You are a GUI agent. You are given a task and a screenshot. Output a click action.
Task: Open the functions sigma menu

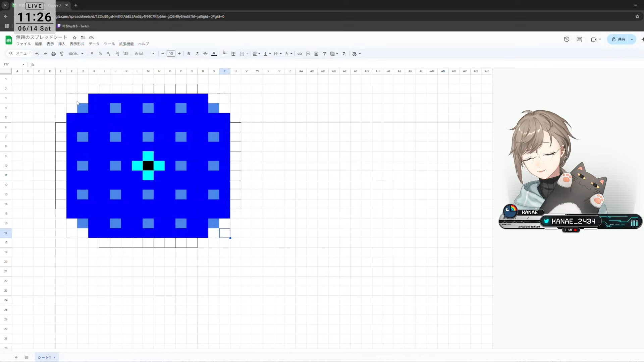point(344,54)
